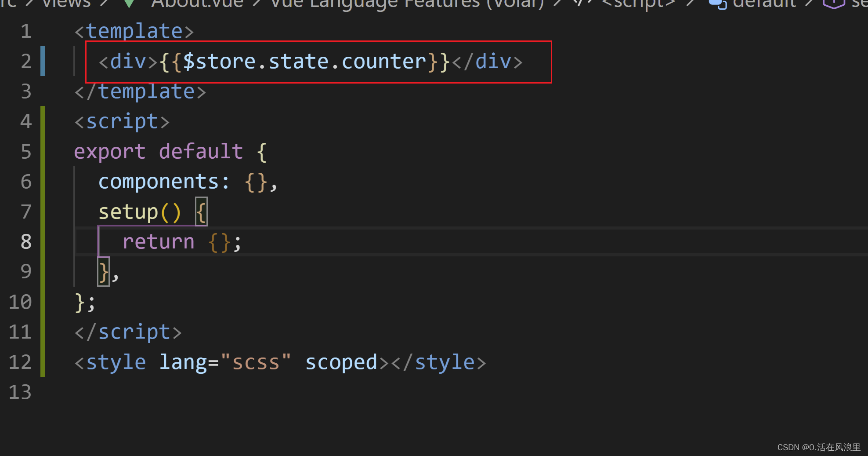Click the highlighted closing brace on line 9
The image size is (868, 456).
tap(104, 272)
